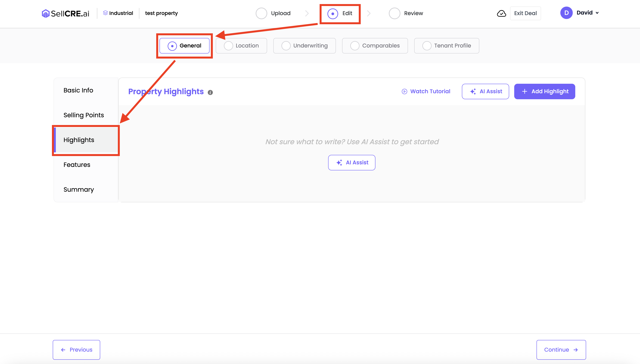Click the D user avatar circle

pyautogui.click(x=566, y=13)
